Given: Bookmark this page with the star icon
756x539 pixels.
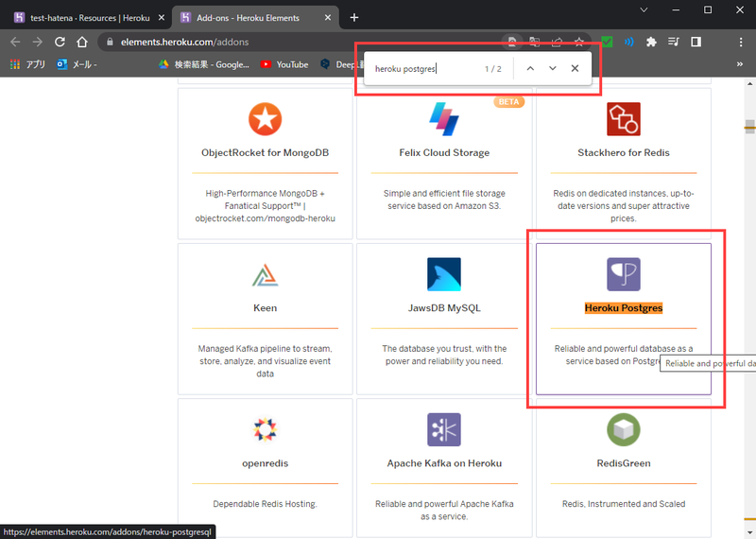Looking at the screenshot, I should (579, 42).
